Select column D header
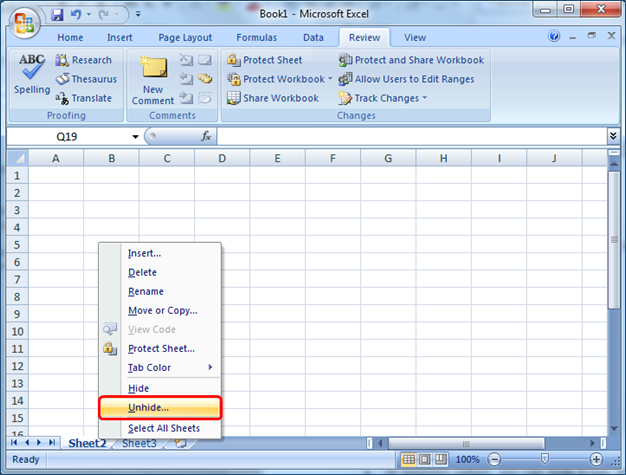Image resolution: width=626 pixels, height=475 pixels. tap(222, 158)
